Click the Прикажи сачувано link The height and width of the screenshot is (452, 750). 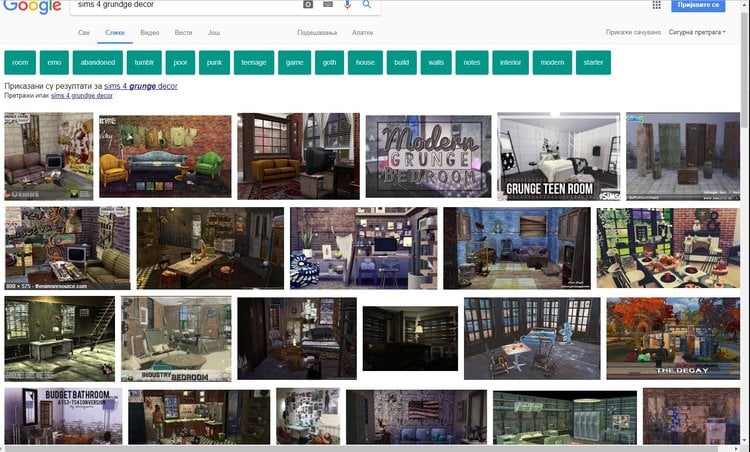[x=633, y=32]
